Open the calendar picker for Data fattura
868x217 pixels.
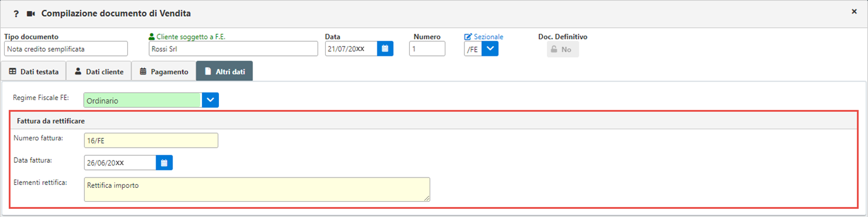tap(164, 163)
